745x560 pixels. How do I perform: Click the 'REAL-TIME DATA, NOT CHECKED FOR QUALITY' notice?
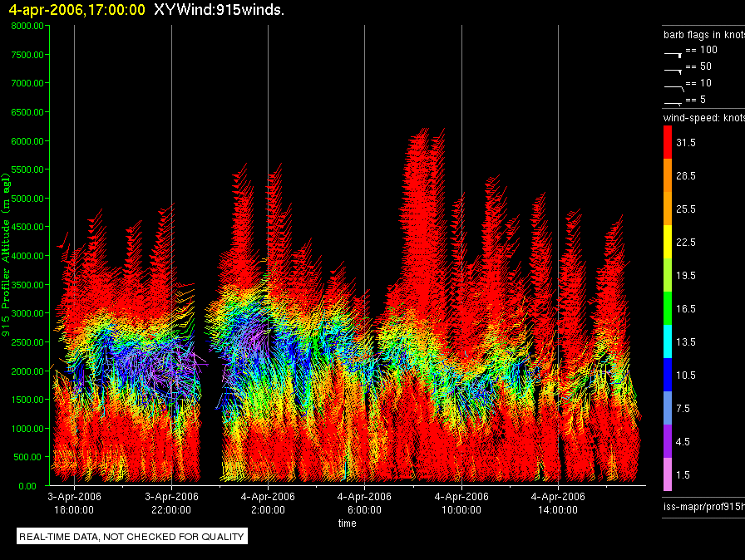click(131, 537)
